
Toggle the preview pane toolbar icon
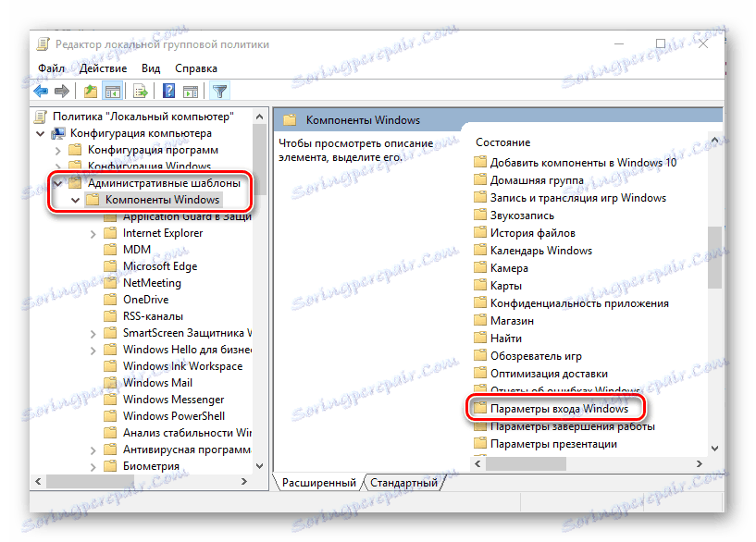[x=191, y=91]
